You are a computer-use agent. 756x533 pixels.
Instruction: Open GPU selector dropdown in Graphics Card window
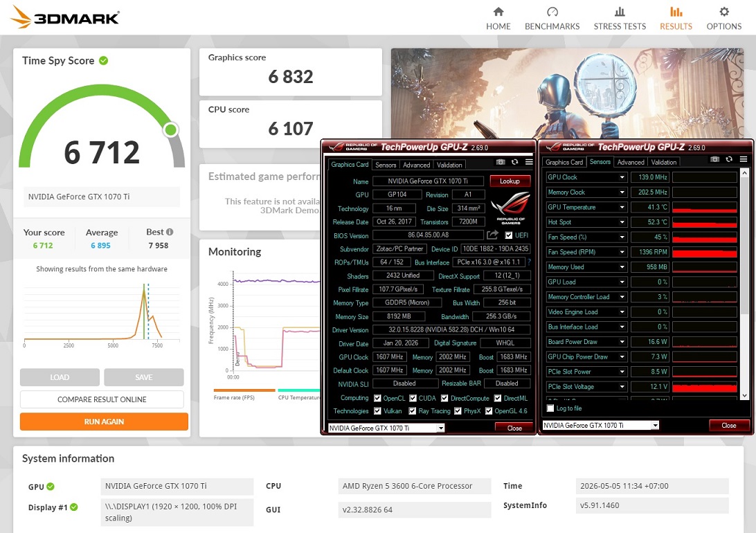click(441, 428)
